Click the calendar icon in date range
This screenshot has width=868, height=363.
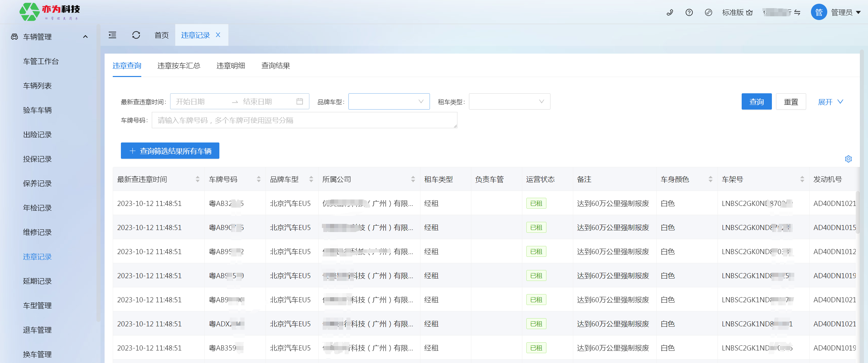pos(300,101)
